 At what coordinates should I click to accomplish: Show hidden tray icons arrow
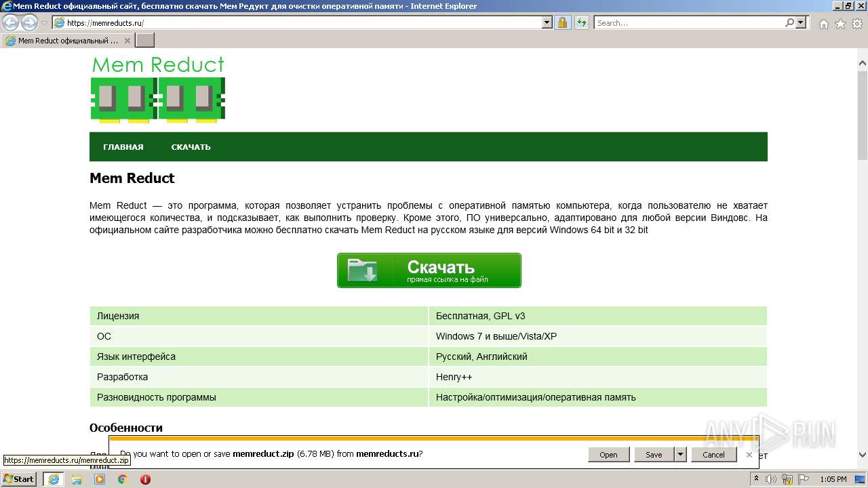(x=757, y=479)
